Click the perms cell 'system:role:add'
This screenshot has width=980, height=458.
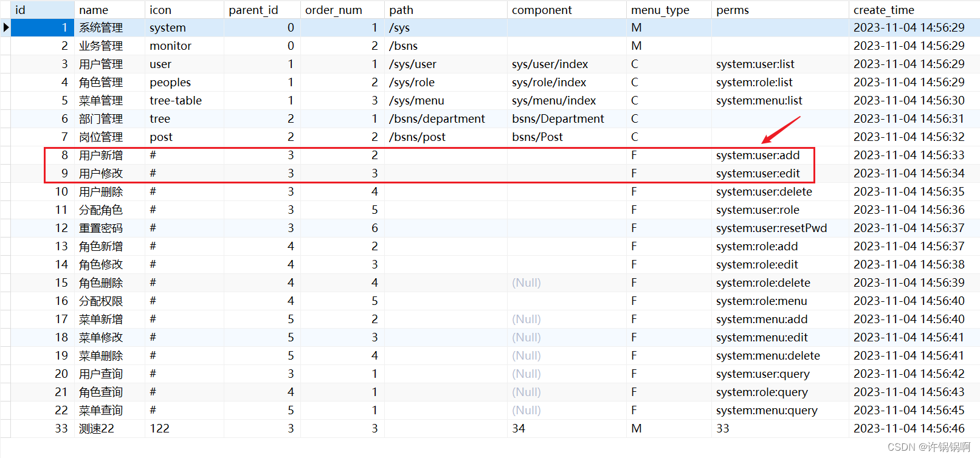point(780,247)
